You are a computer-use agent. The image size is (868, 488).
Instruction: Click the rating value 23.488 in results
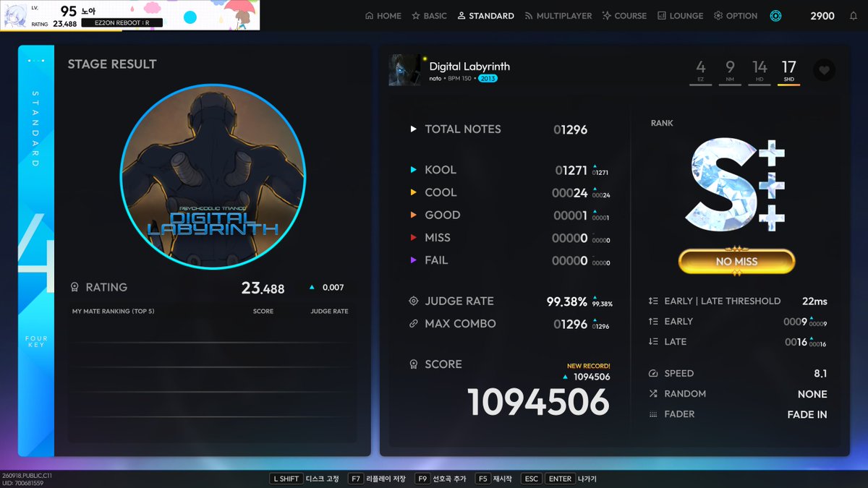tap(263, 288)
